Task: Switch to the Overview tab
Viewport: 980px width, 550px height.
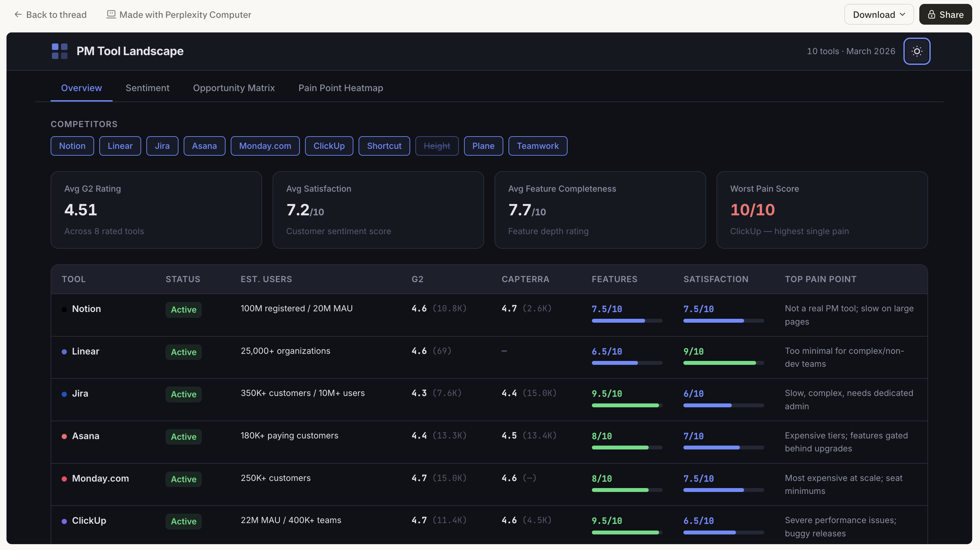Action: tap(81, 88)
